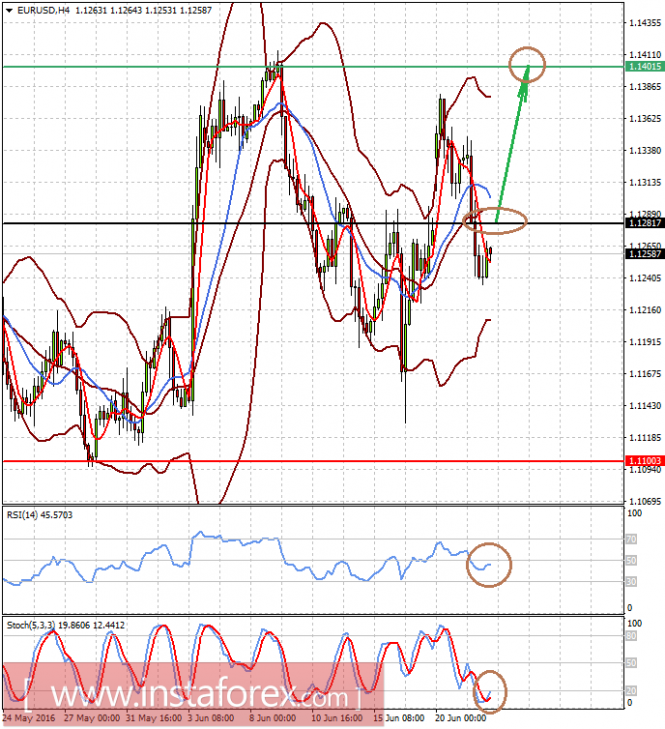
Task: Click the current price label 1.12587
Action: tap(645, 254)
